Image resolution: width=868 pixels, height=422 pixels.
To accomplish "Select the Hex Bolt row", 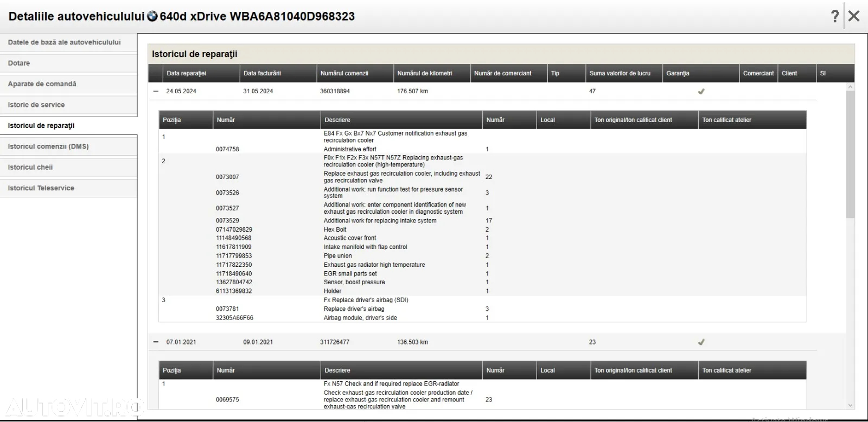I will (x=482, y=229).
